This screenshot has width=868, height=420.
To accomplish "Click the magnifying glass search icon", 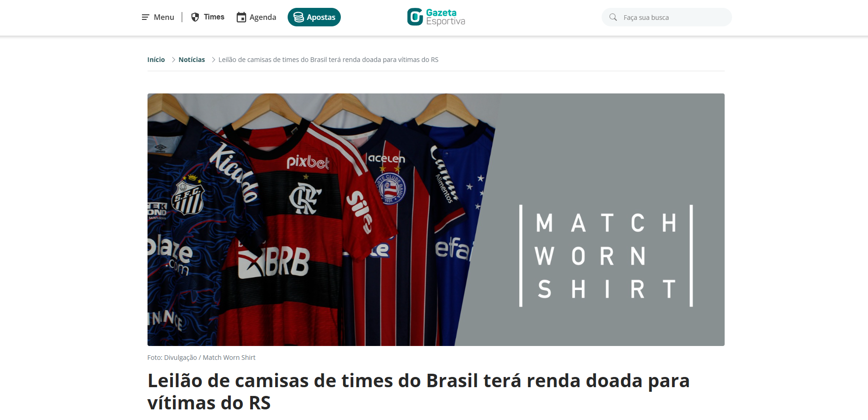I will 613,17.
